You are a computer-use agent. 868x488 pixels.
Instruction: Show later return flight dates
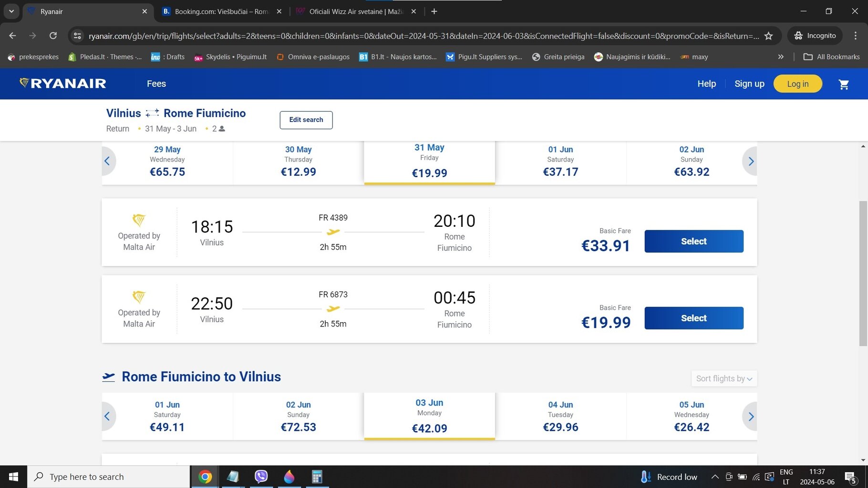(x=751, y=417)
